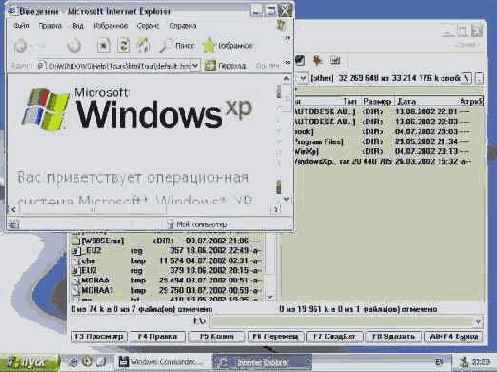Sort by Размер column header
Image resolution: width=497 pixels, height=372 pixels.
tap(377, 101)
